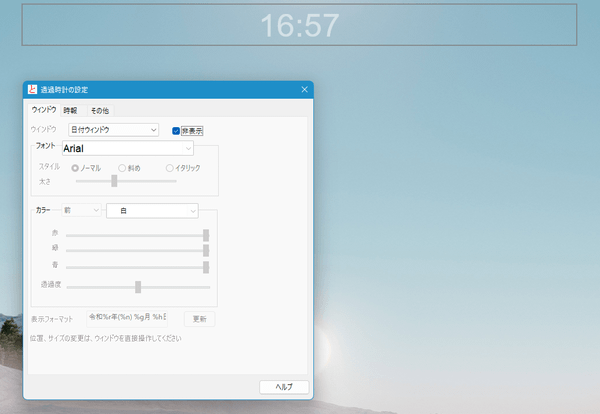Select the ノーマル style radio button
Screen dimensions: 600x414
tap(75, 167)
